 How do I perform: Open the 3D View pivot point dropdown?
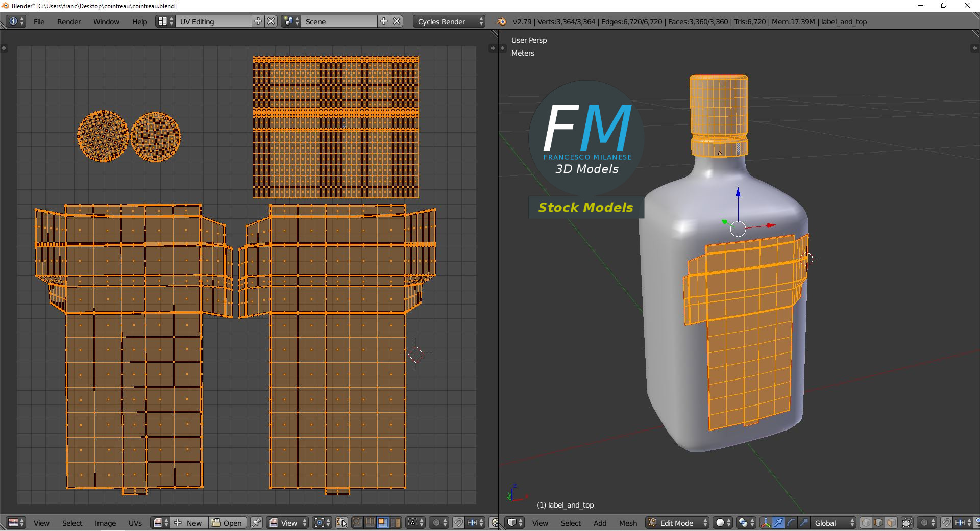click(x=746, y=523)
